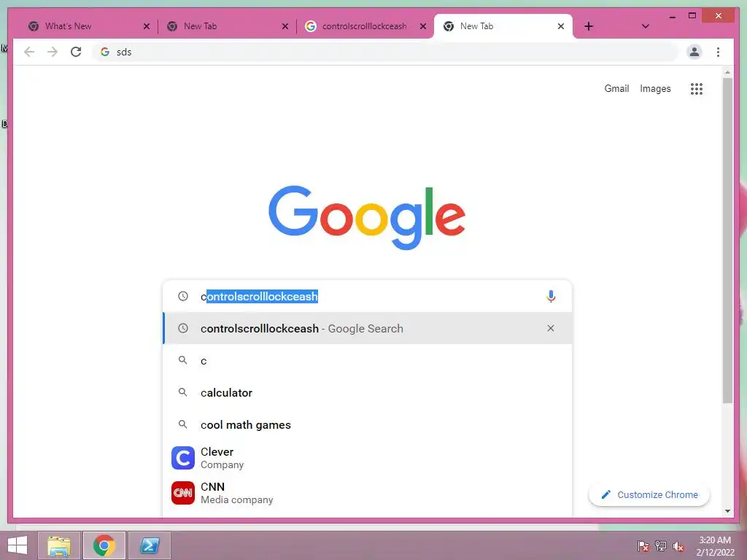Choose the controlscrolllockceash Google Search suggestion
747x560 pixels.
click(368, 328)
